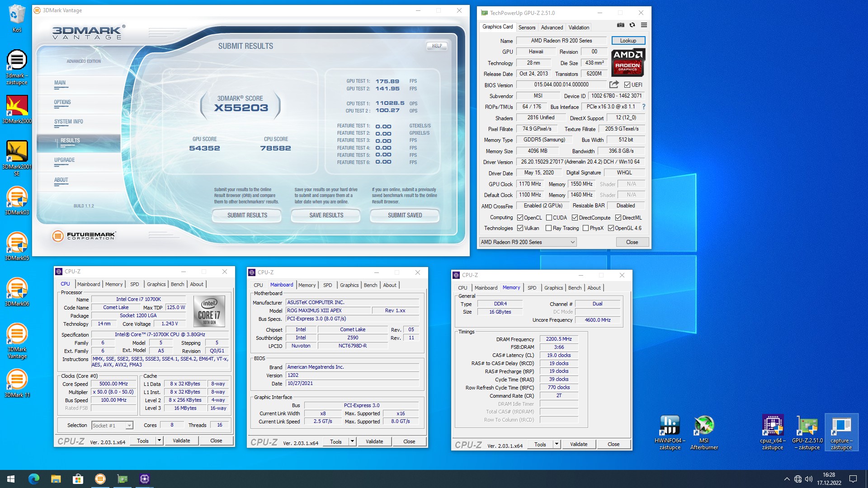Screen dimensions: 868x488
Task: Open the Recycle Bin (Koš) desktop icon
Action: pyautogui.click(x=17, y=18)
